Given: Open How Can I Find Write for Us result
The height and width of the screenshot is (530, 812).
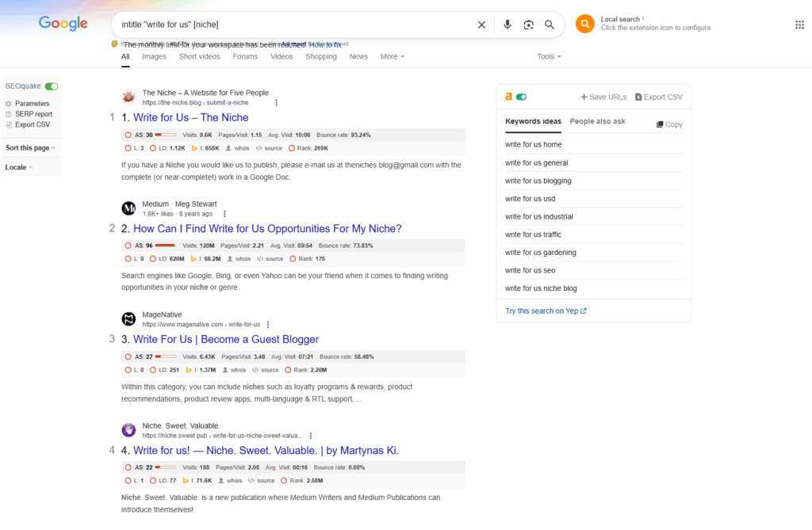Looking at the screenshot, I should (267, 229).
